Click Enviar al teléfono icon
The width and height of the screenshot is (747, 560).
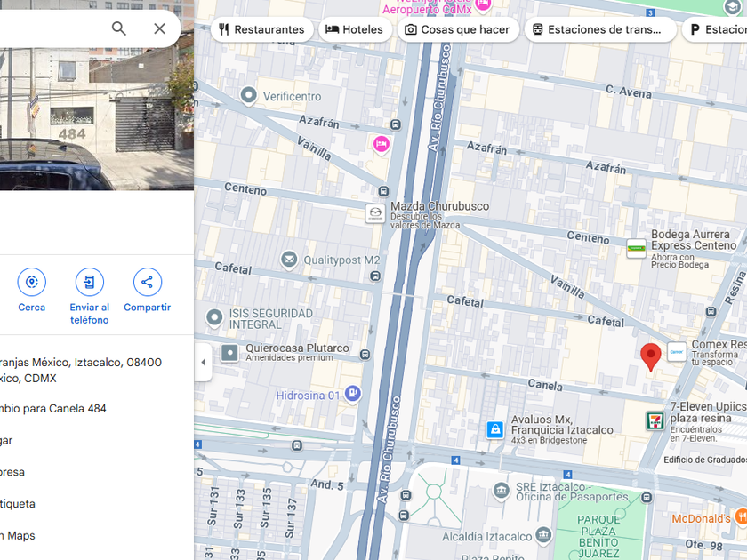90,282
